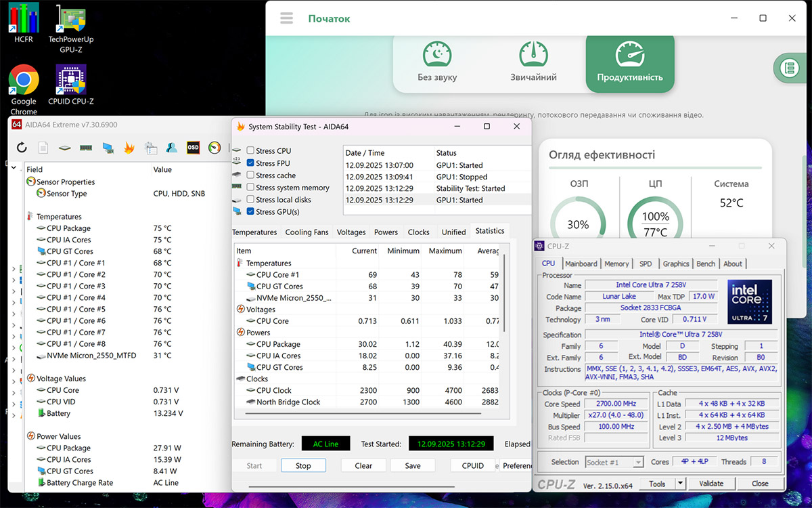The image size is (812, 508).
Task: Open the Mainboard tab in CPU-Z
Action: [581, 263]
